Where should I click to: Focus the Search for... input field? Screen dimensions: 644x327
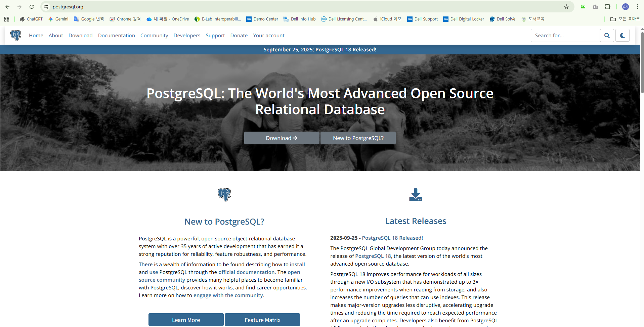tap(565, 35)
